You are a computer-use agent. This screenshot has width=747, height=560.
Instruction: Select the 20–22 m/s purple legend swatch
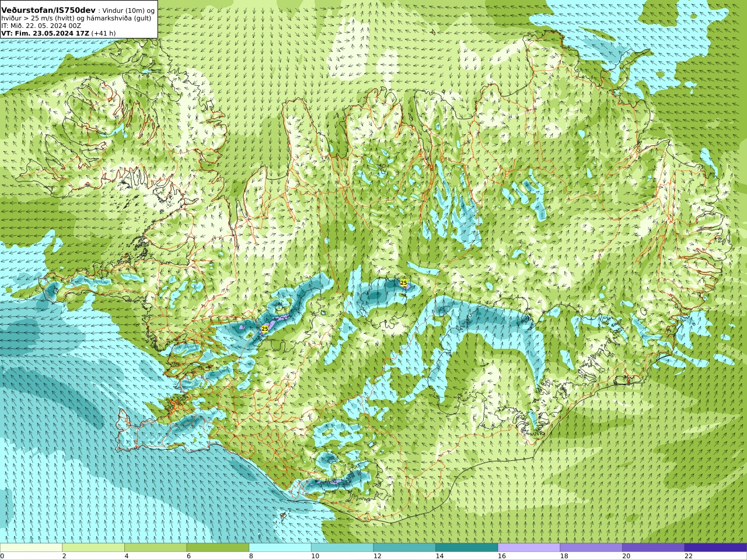click(x=653, y=548)
